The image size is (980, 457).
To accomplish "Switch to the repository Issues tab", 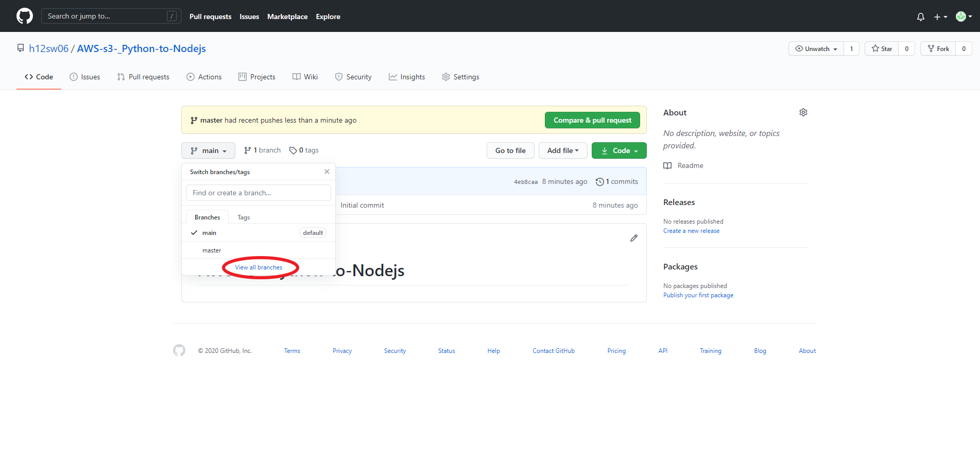I will [x=85, y=77].
